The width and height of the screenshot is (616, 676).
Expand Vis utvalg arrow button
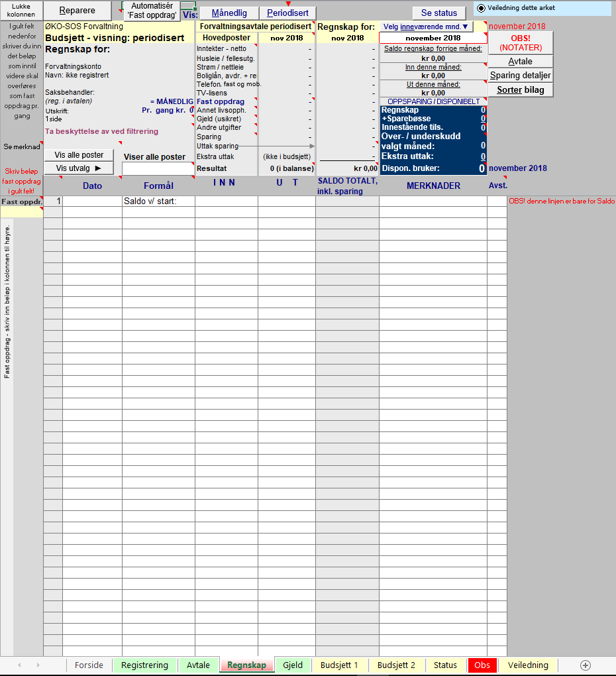click(x=79, y=168)
